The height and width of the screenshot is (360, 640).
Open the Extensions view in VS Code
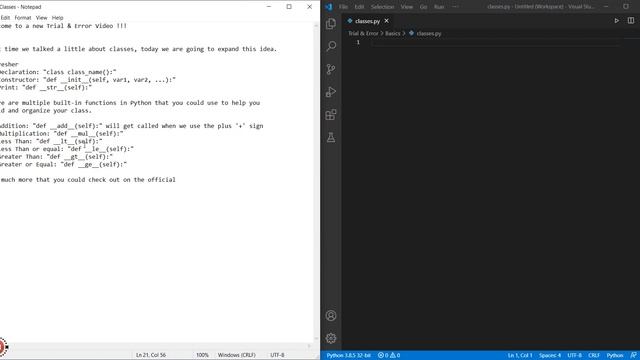coord(331,115)
